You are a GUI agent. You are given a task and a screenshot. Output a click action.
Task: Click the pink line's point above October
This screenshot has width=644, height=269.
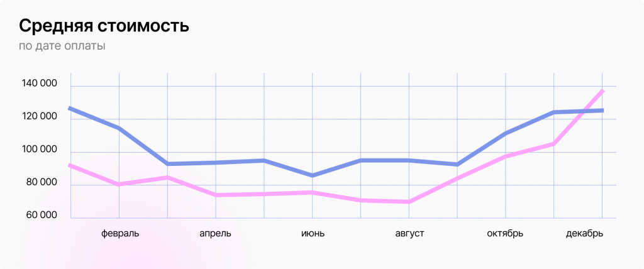pyautogui.click(x=506, y=156)
